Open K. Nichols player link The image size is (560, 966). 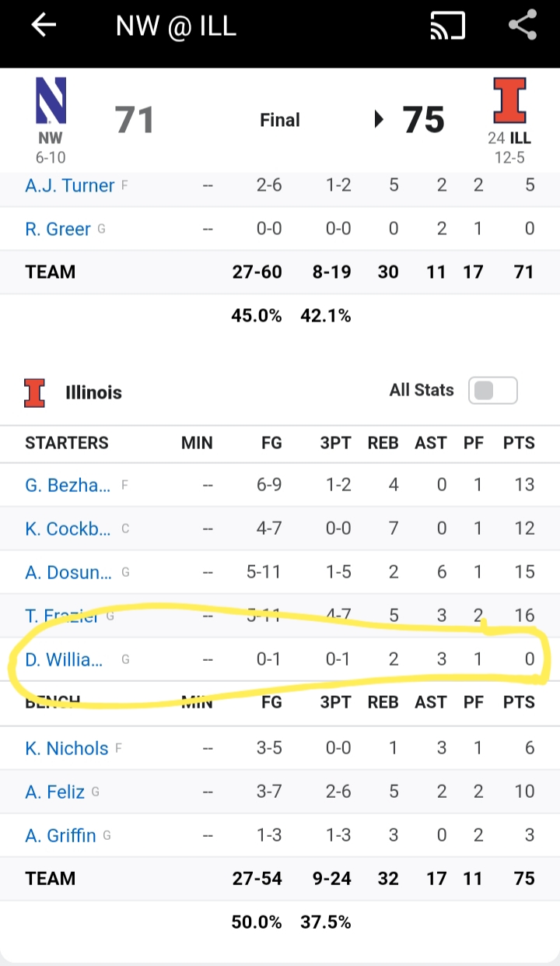(x=67, y=748)
